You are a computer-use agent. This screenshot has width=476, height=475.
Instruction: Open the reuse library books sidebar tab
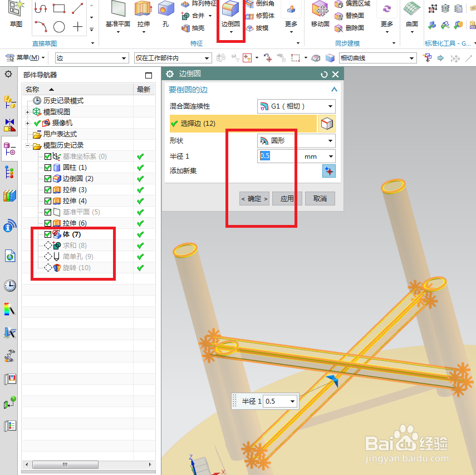(9, 195)
